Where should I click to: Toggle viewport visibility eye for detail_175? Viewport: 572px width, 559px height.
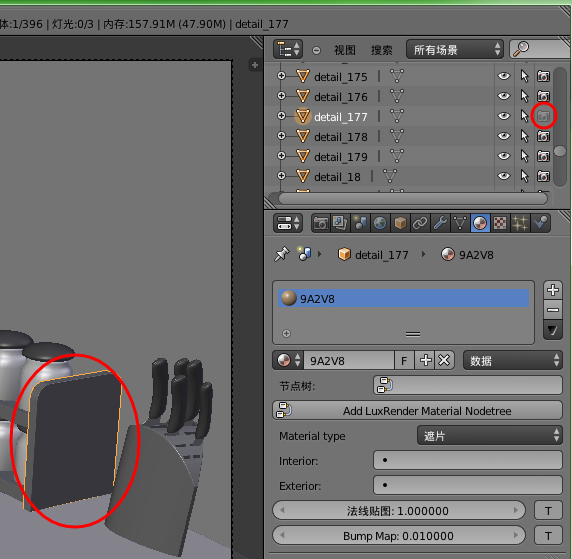[x=504, y=76]
